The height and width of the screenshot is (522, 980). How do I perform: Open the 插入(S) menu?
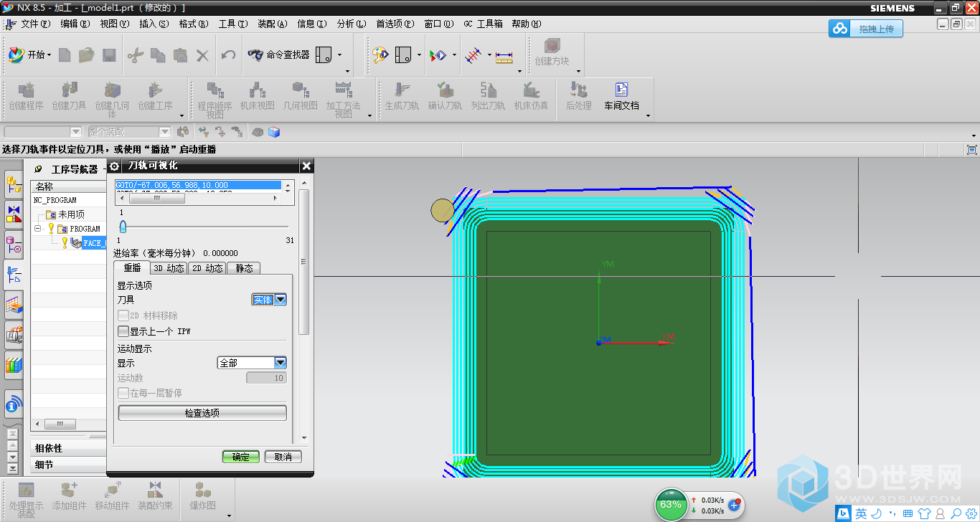[154, 24]
